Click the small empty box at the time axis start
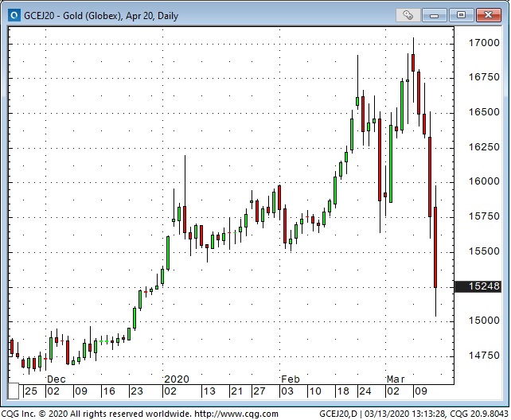Screen dimensions: 511x420 14,391
